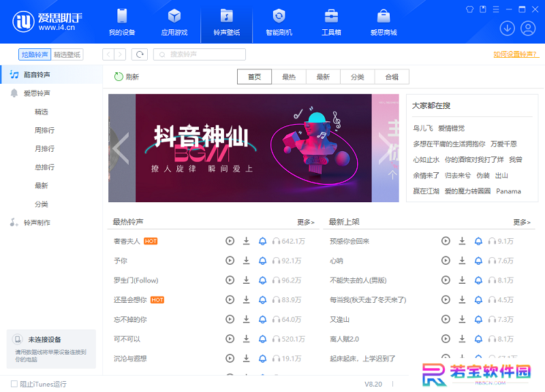Open the 工具箱 toolbox section

tap(331, 22)
